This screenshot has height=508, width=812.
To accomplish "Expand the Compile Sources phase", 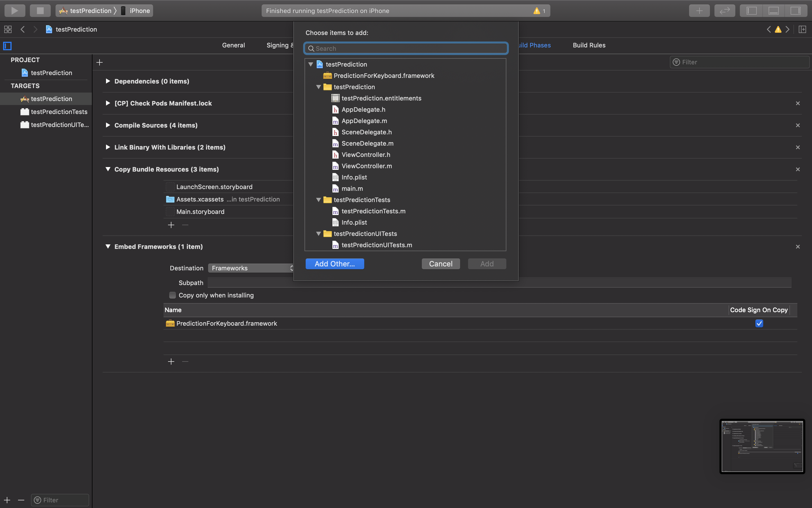I will pos(108,125).
